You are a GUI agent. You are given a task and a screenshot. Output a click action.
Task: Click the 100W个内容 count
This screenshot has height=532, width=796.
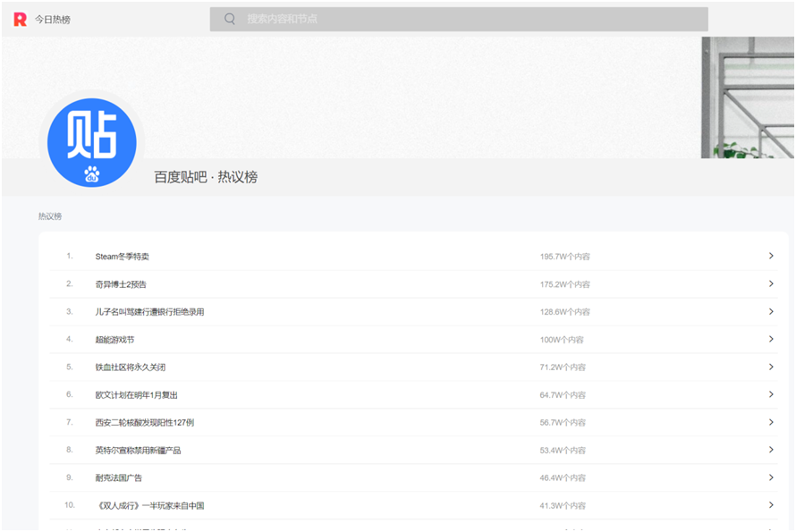pyautogui.click(x=562, y=340)
